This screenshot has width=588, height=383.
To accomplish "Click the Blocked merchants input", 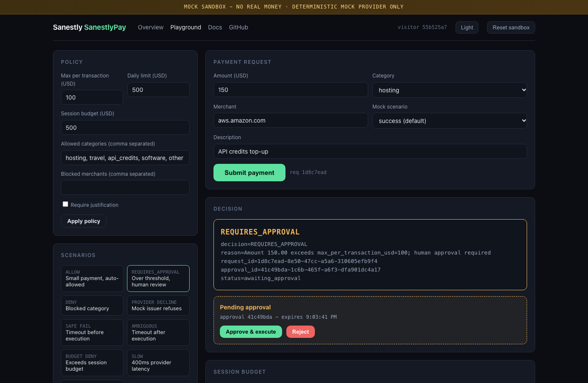I will tap(125, 188).
